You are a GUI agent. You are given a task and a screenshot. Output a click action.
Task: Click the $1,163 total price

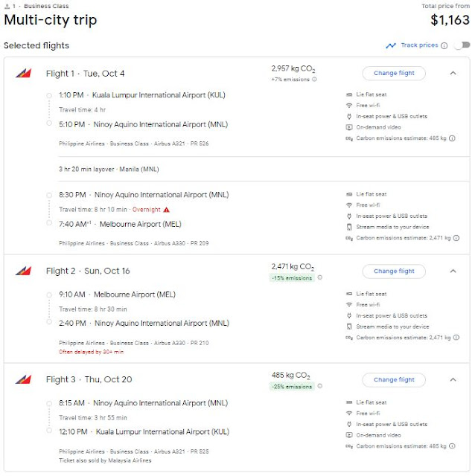click(x=450, y=21)
